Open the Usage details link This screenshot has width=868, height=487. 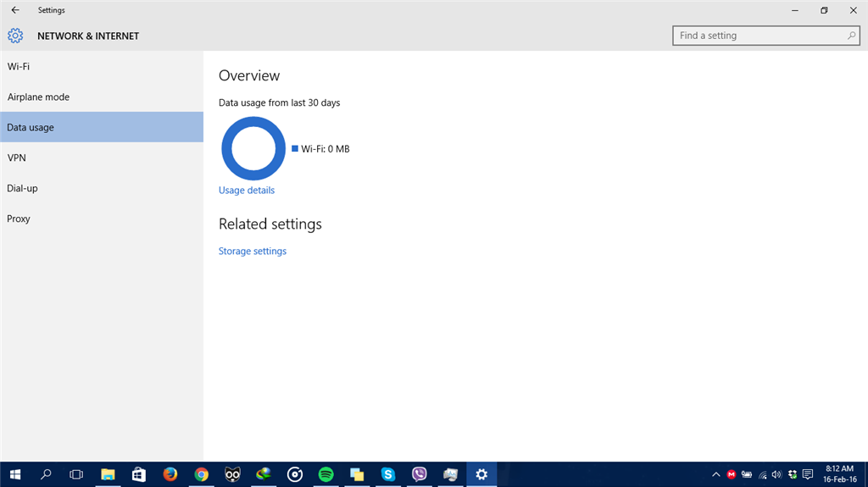point(247,191)
